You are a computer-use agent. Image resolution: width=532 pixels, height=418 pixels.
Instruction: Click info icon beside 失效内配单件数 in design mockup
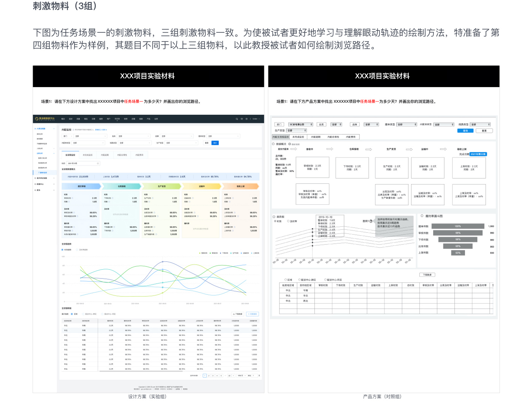(78, 234)
